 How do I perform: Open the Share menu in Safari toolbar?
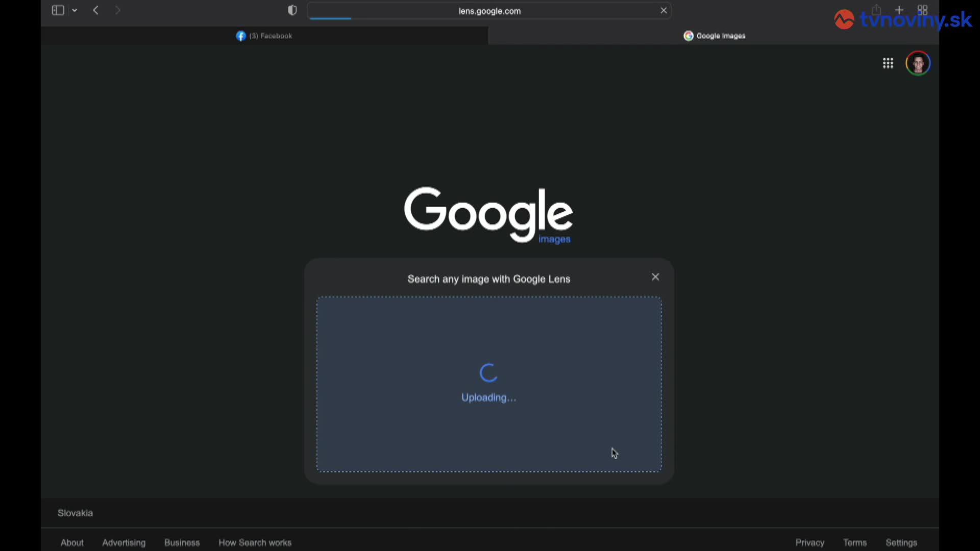coord(876,10)
